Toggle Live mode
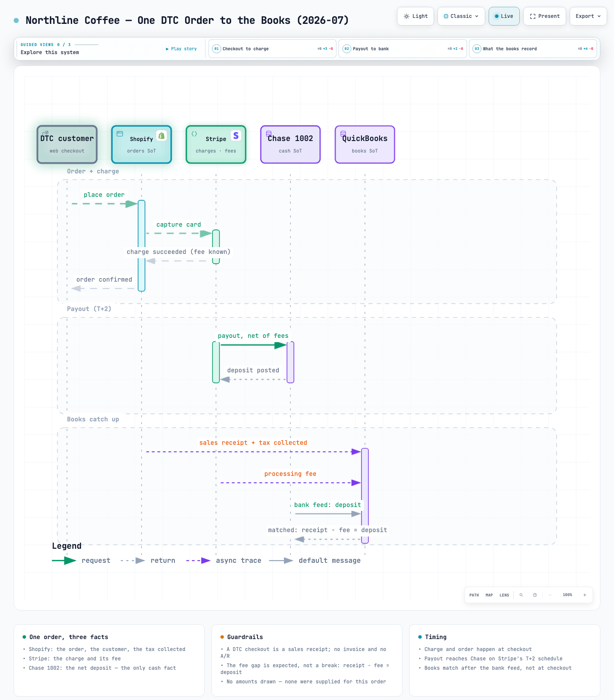Viewport: 614px width, 700px height. click(x=504, y=16)
